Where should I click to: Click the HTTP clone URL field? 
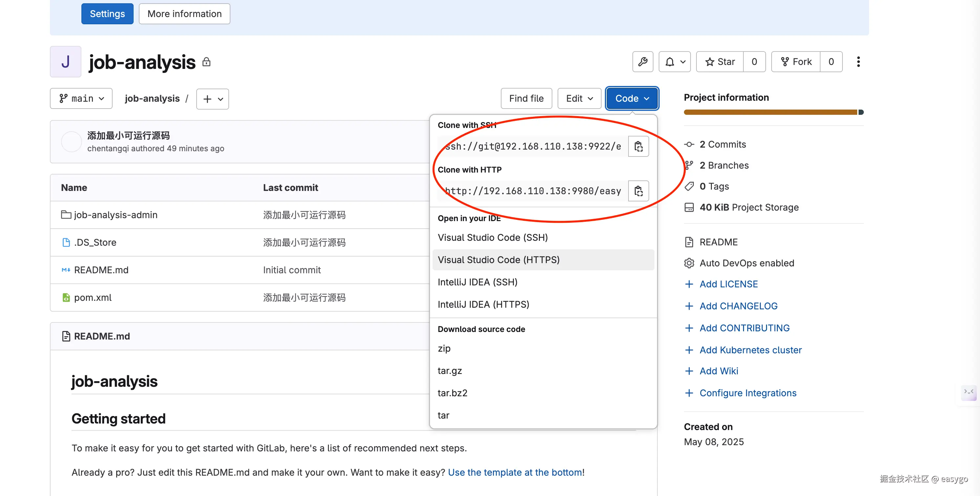533,191
